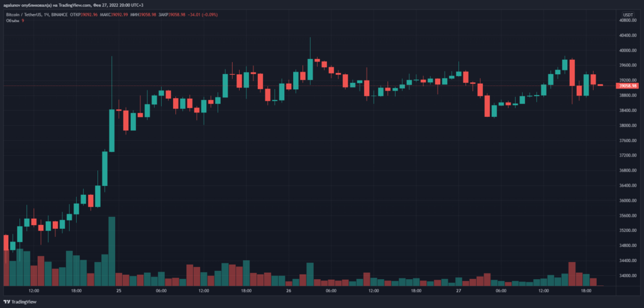Click the 34000.00 label on price scale

(627, 275)
